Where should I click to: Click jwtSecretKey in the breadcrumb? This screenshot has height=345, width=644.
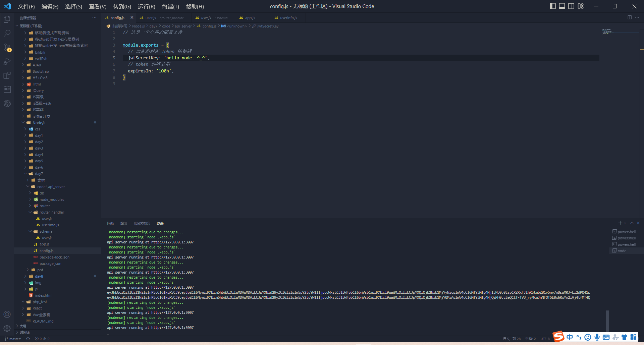point(267,26)
